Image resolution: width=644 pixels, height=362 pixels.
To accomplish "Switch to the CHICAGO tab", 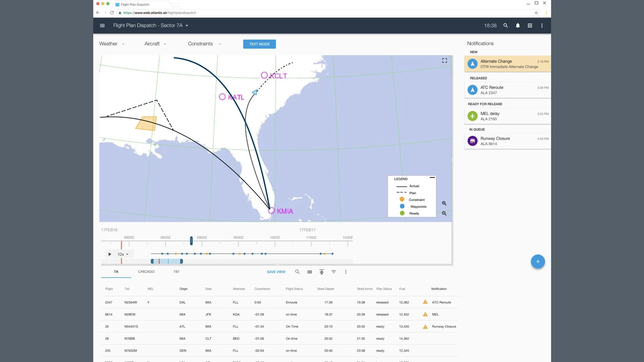I will coord(146,272).
